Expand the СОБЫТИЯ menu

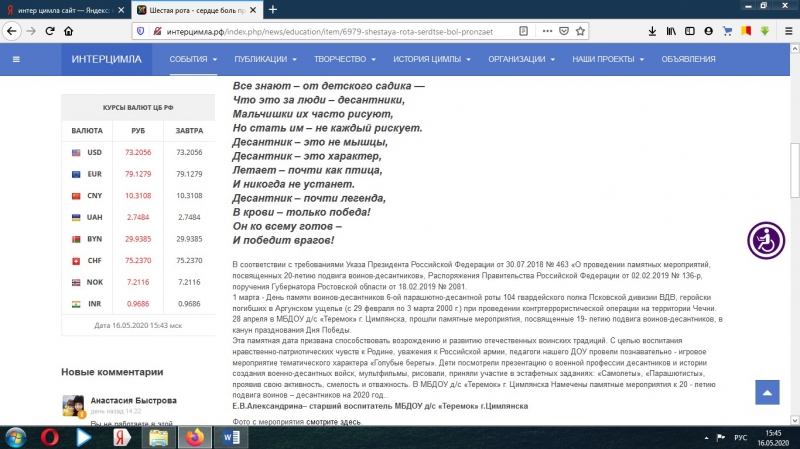193,59
